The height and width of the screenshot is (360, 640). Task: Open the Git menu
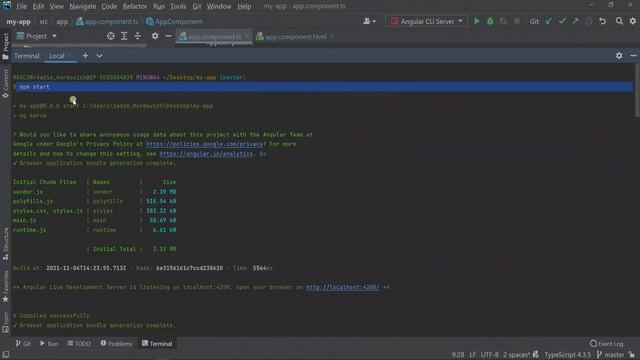click(x=197, y=7)
